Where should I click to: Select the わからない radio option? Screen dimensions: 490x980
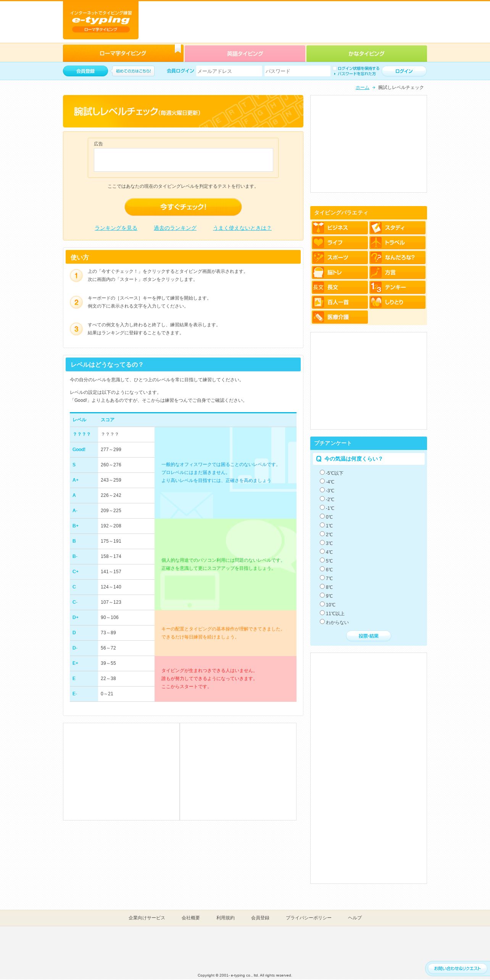pos(322,622)
